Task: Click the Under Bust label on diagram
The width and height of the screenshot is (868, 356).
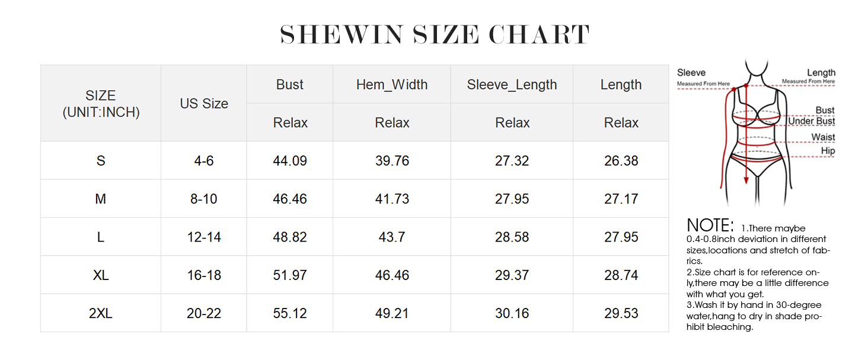Action: coord(811,122)
